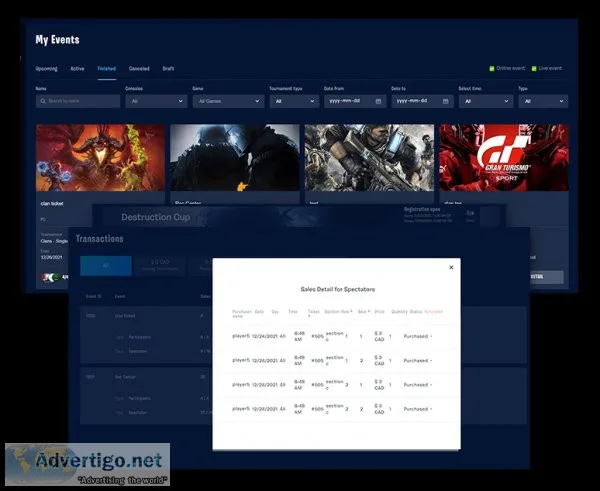
Task: Open calendar icon in Date from field
Action: coord(378,101)
